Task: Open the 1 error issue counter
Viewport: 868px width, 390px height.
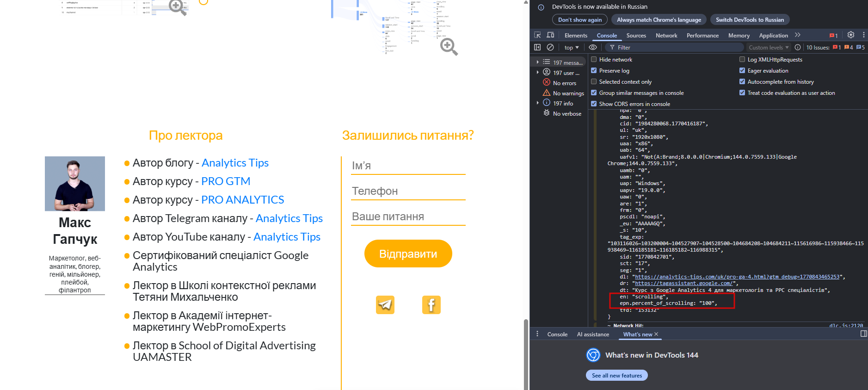Action: point(837,47)
